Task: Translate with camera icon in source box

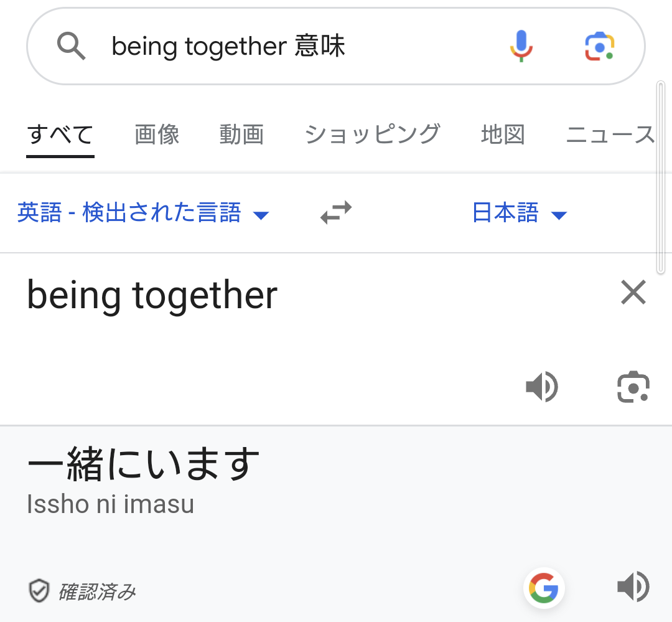Action: pos(633,387)
